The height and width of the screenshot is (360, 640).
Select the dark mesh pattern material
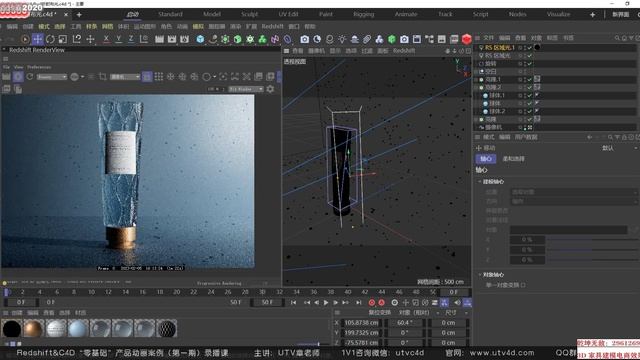point(167,329)
